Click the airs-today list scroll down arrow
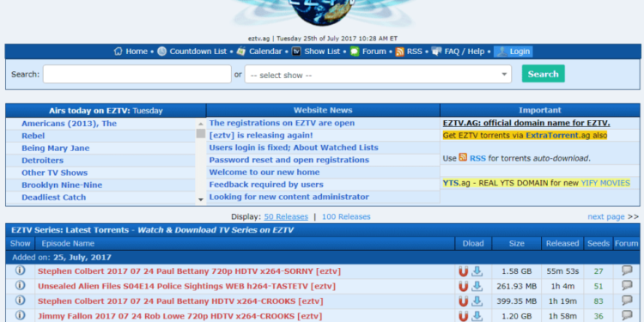Viewport: 644px width, 322px height. [201, 199]
